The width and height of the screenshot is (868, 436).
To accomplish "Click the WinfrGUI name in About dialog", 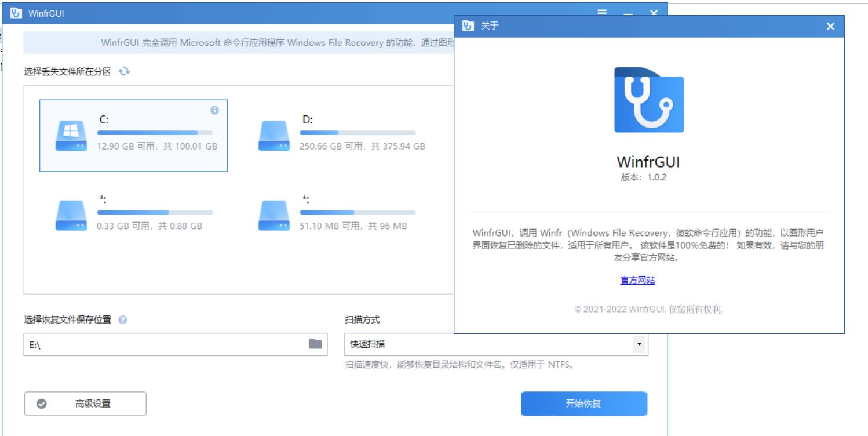I will pos(648,161).
